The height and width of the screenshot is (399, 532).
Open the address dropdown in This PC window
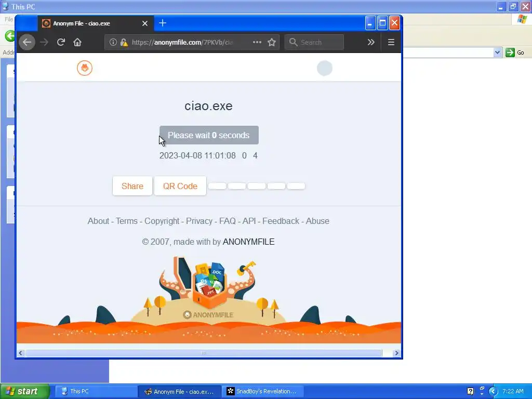tap(497, 52)
